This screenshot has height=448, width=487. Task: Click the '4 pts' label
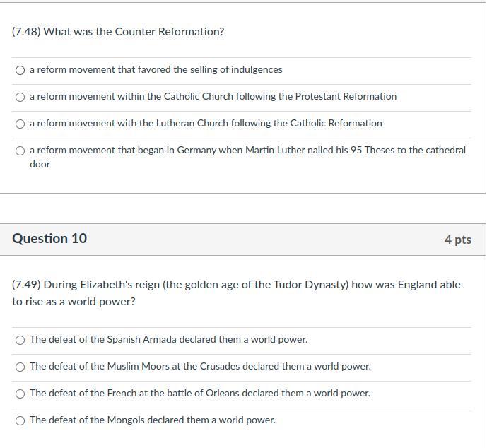(457, 240)
